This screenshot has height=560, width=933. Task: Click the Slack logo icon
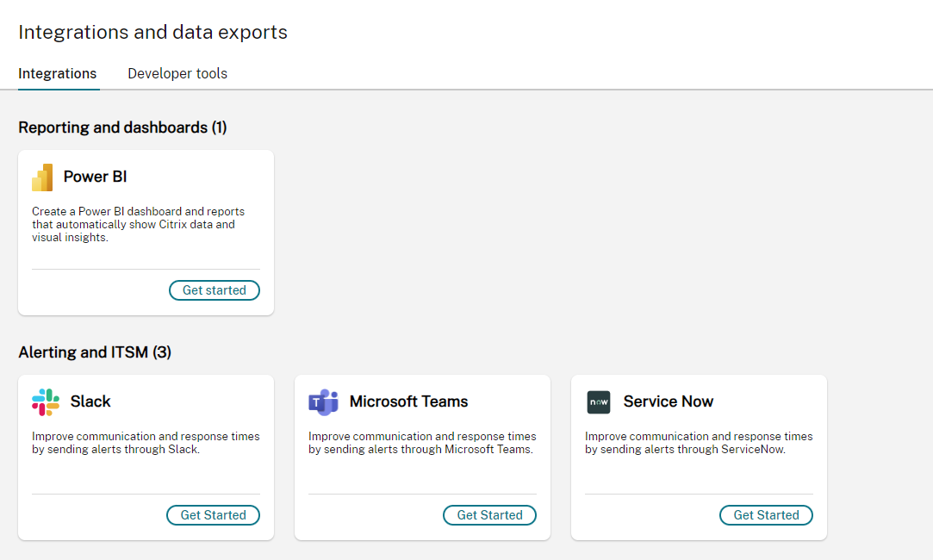[x=44, y=401]
